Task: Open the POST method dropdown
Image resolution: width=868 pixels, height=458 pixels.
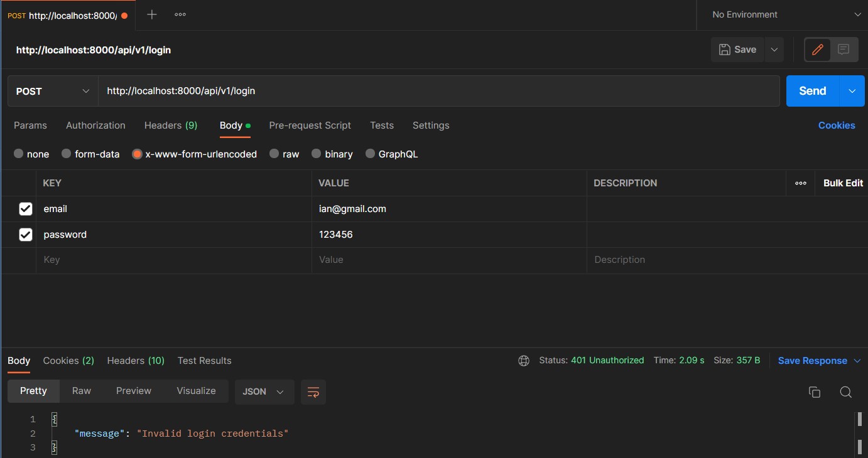Action: click(x=53, y=91)
